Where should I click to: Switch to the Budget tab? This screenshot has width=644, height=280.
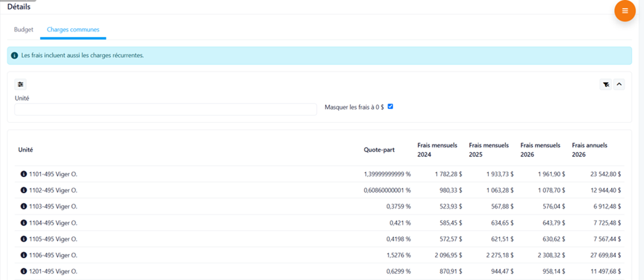point(24,30)
